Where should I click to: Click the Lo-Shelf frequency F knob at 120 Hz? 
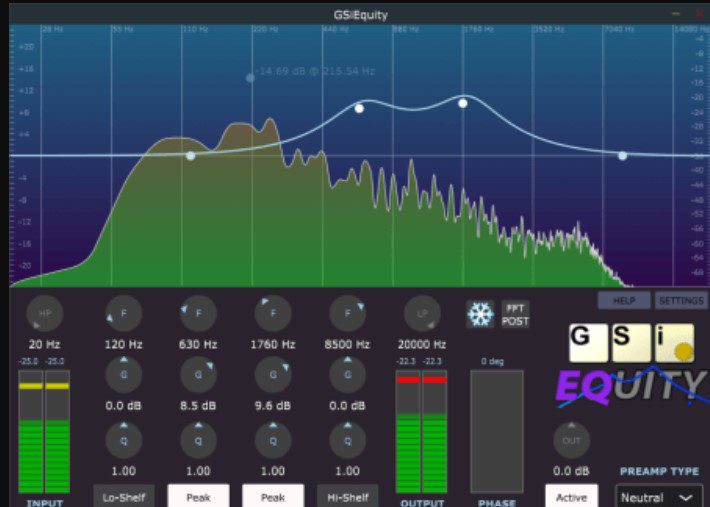point(124,313)
